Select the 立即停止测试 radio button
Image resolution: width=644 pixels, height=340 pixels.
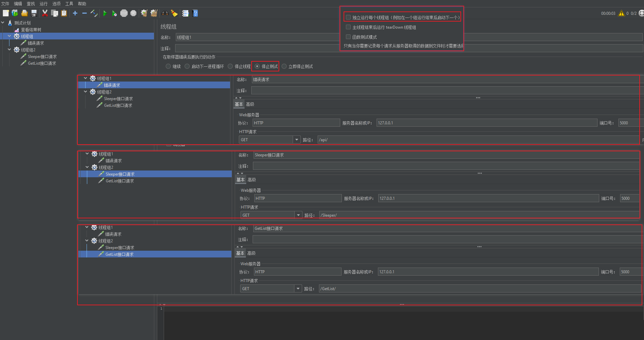coord(284,66)
